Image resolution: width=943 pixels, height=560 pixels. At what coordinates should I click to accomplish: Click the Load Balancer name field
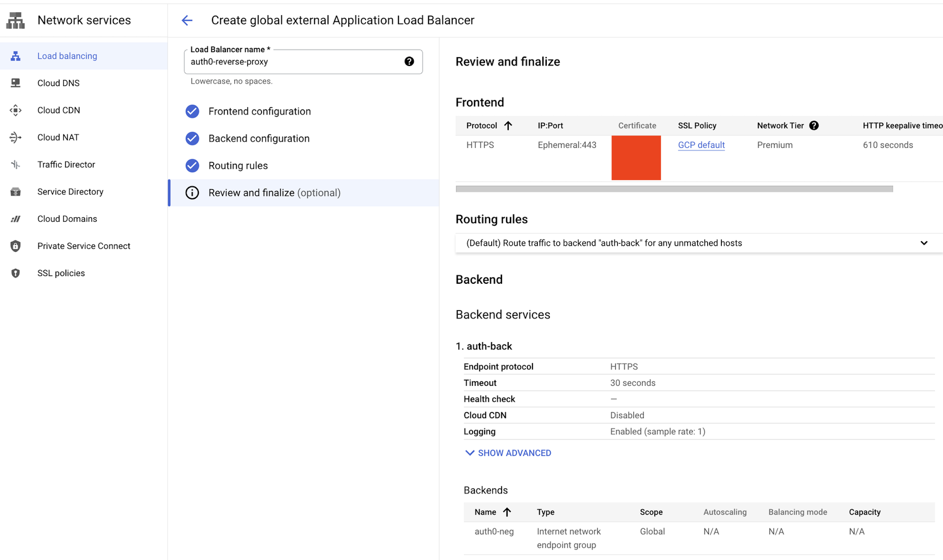294,62
